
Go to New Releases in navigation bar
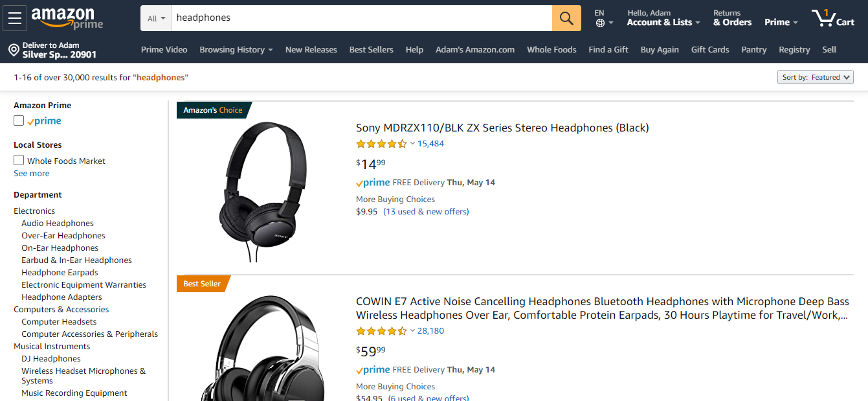[311, 50]
